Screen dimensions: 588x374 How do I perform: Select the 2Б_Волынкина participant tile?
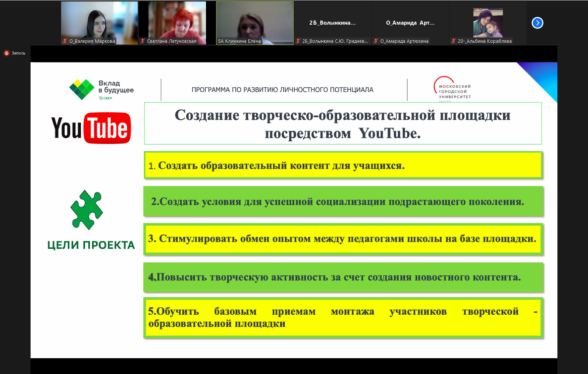click(x=332, y=23)
